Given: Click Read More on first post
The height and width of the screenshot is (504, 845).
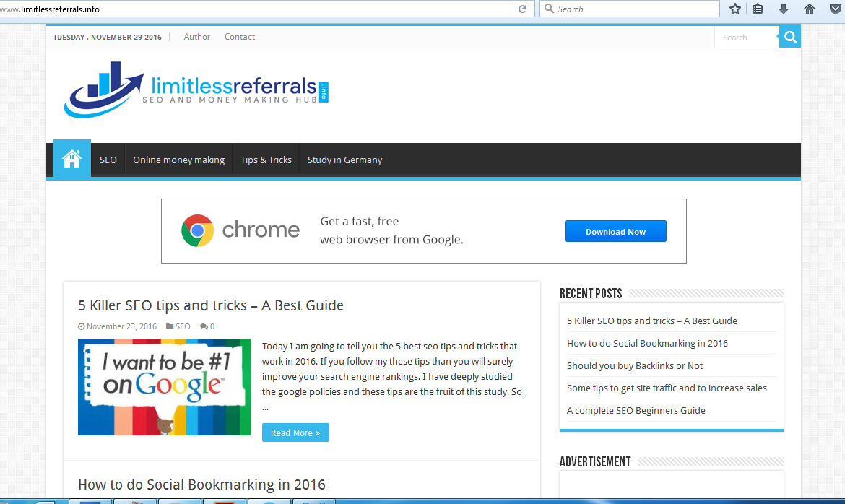Looking at the screenshot, I should click(295, 433).
